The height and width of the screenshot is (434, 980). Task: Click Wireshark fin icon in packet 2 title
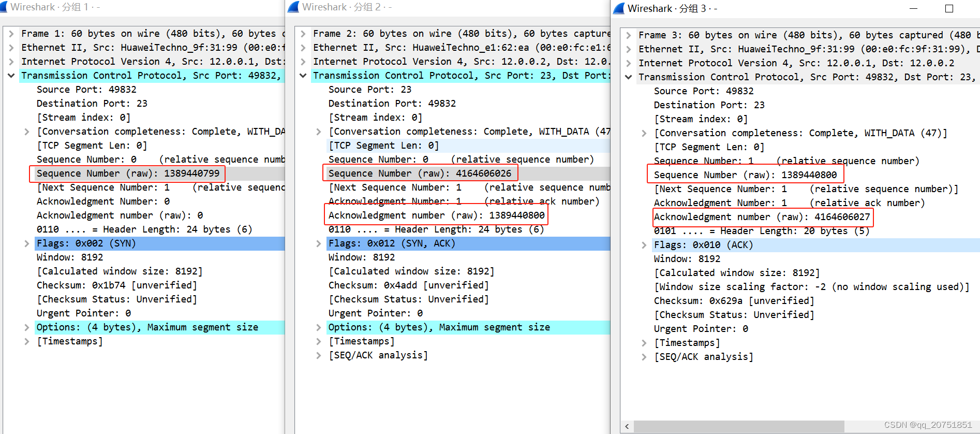pos(293,7)
